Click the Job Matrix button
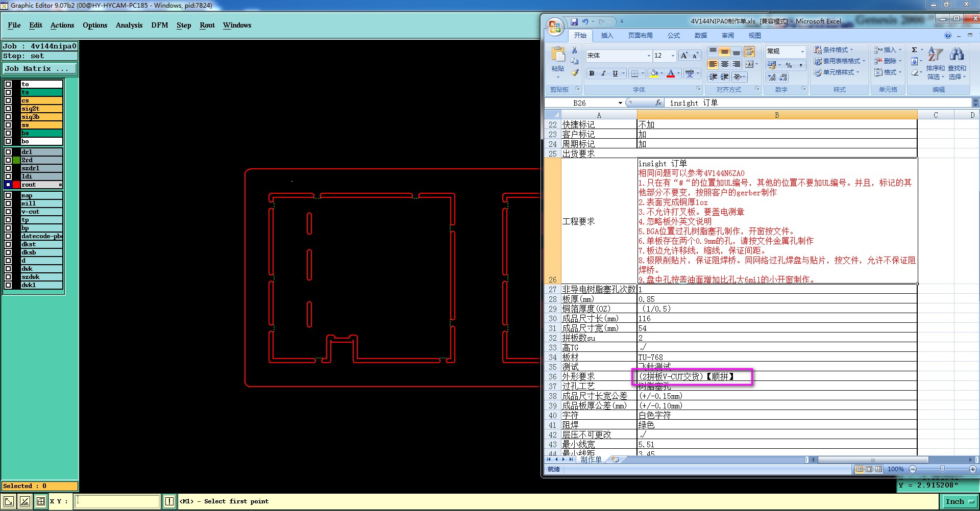Viewport: 980px width, 511px height. [40, 68]
